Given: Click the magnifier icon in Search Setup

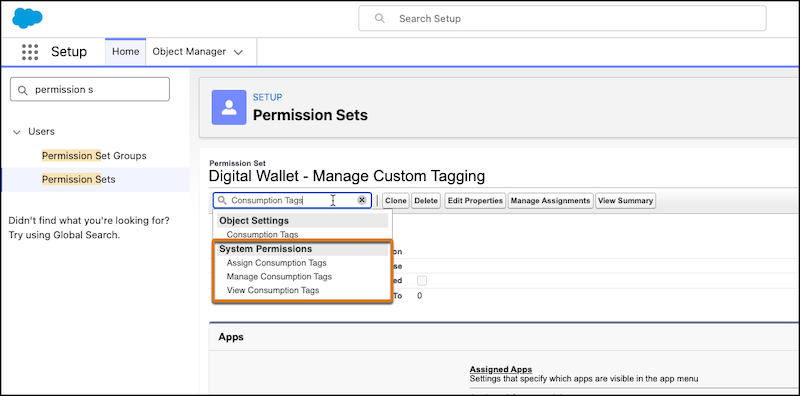Looking at the screenshot, I should pos(379,18).
